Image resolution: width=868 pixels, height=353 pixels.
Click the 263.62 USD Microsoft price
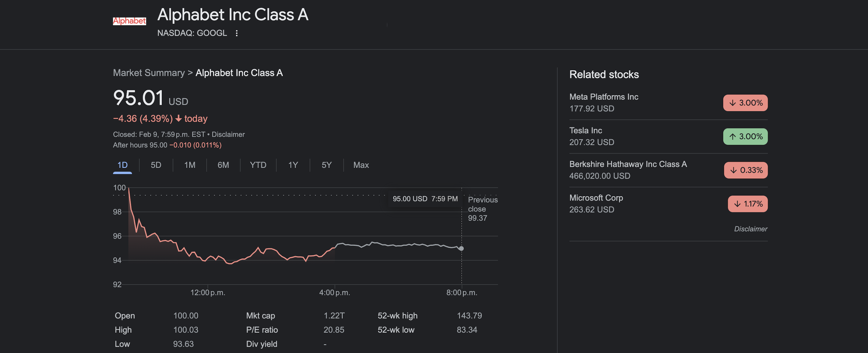pyautogui.click(x=592, y=210)
